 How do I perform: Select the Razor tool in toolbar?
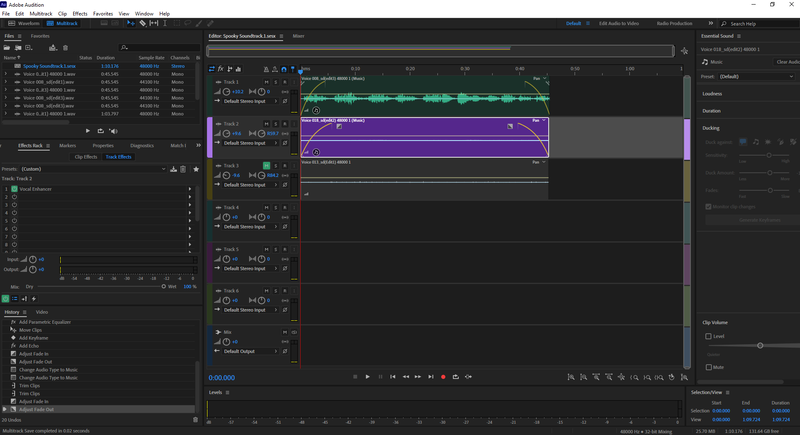(x=143, y=23)
